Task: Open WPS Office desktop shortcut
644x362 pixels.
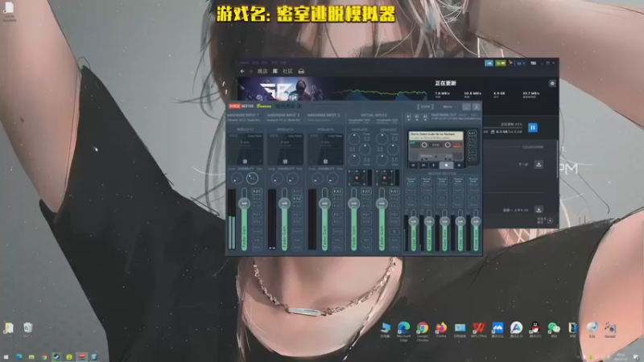Action: [478, 330]
